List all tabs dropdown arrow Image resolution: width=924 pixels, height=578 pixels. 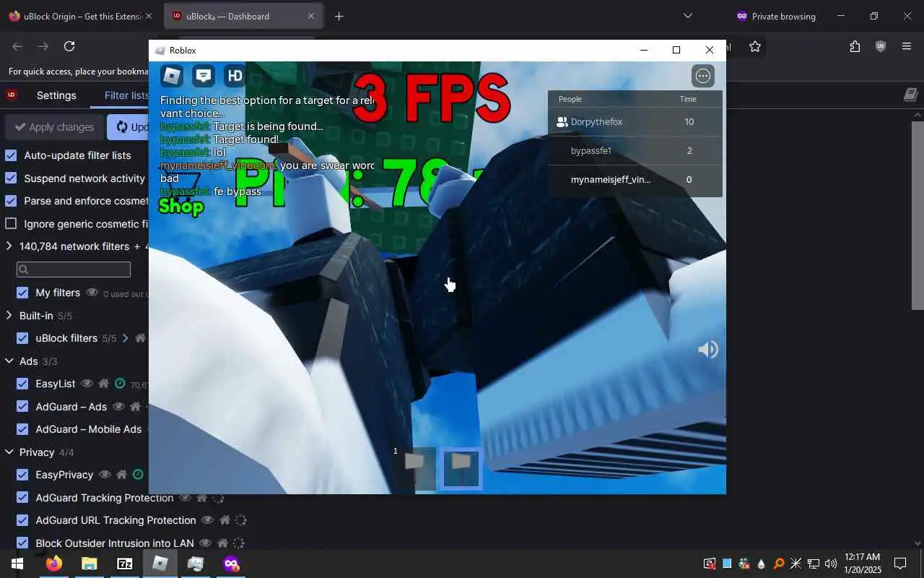coord(688,16)
